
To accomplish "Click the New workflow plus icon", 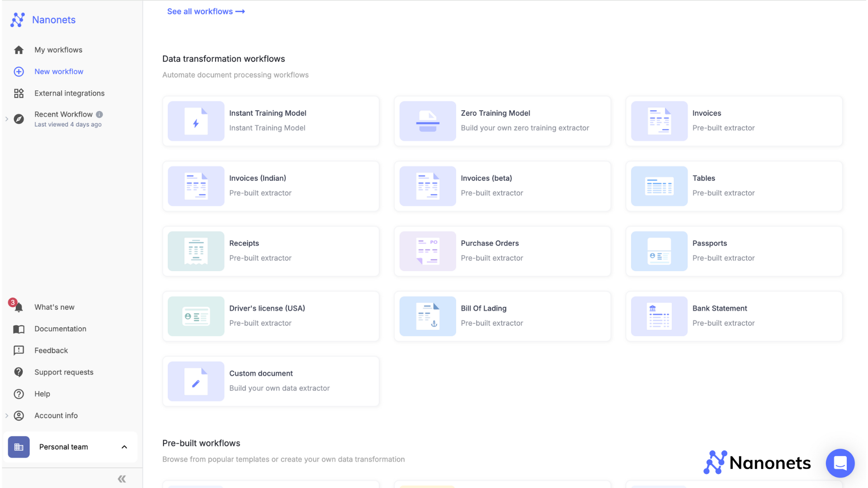I will [x=19, y=71].
